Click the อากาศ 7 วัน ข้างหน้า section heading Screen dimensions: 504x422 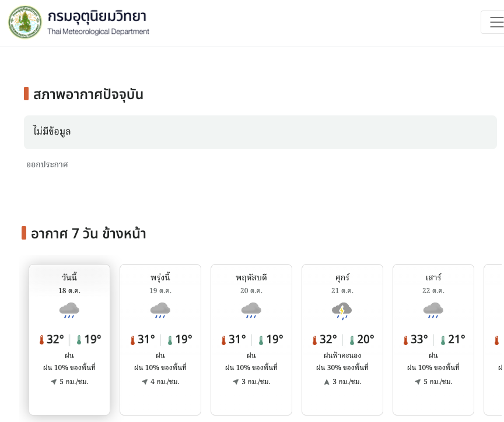coord(88,234)
